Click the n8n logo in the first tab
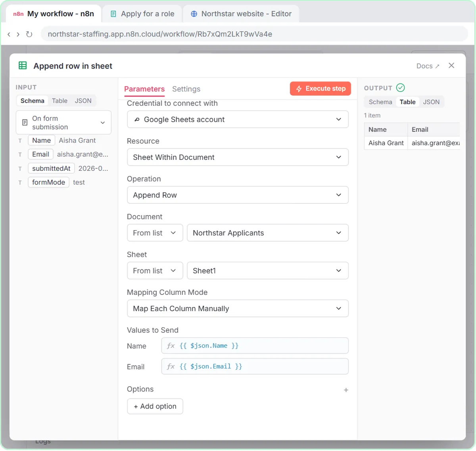 pos(18,14)
